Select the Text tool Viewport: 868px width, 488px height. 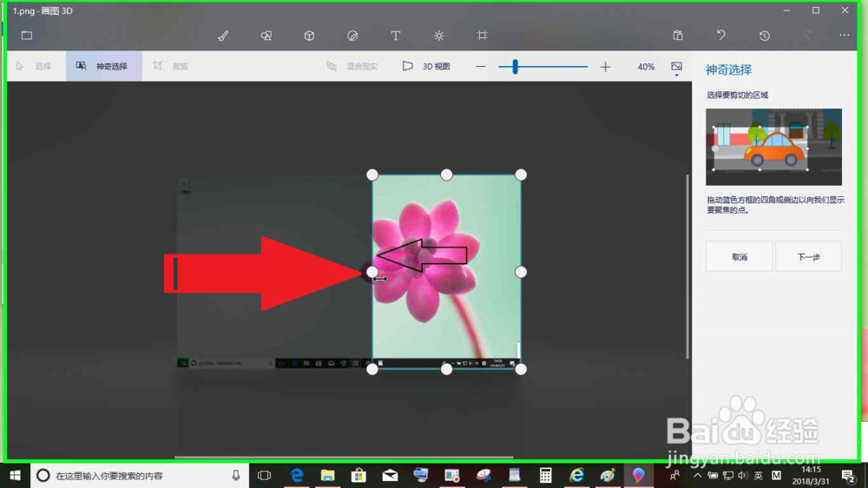(x=396, y=36)
